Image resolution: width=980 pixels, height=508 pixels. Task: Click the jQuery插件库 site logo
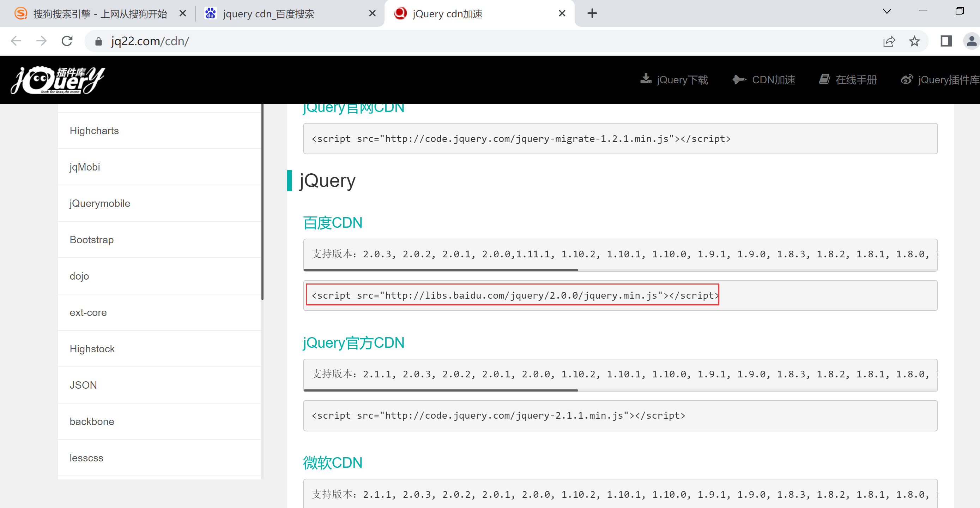pos(58,80)
